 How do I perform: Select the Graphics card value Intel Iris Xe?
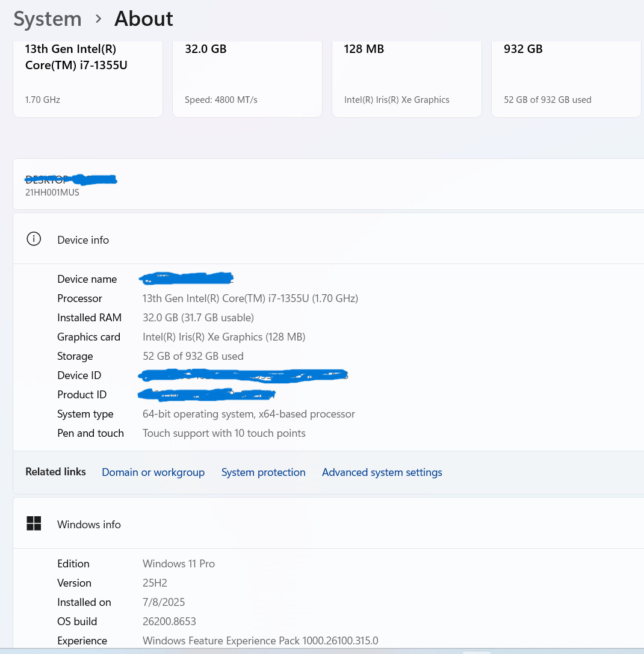[224, 336]
